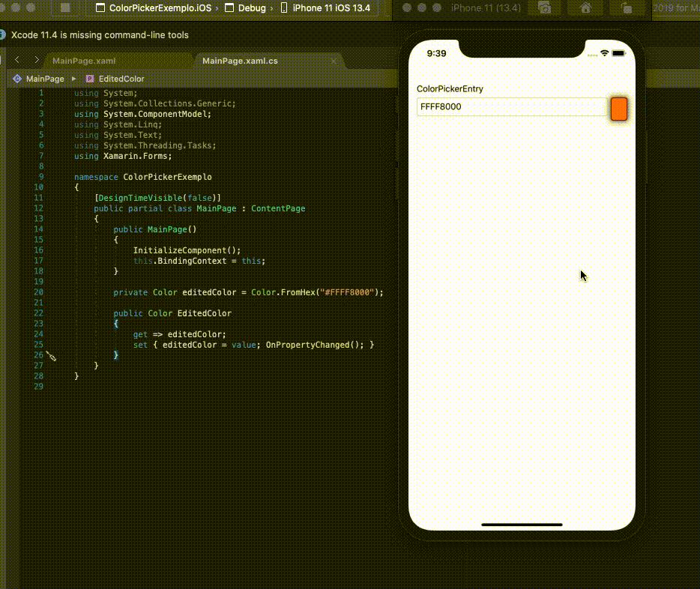The height and width of the screenshot is (589, 700).
Task: Click the DesignTimeVisible(false) attribute
Action: coord(157,198)
